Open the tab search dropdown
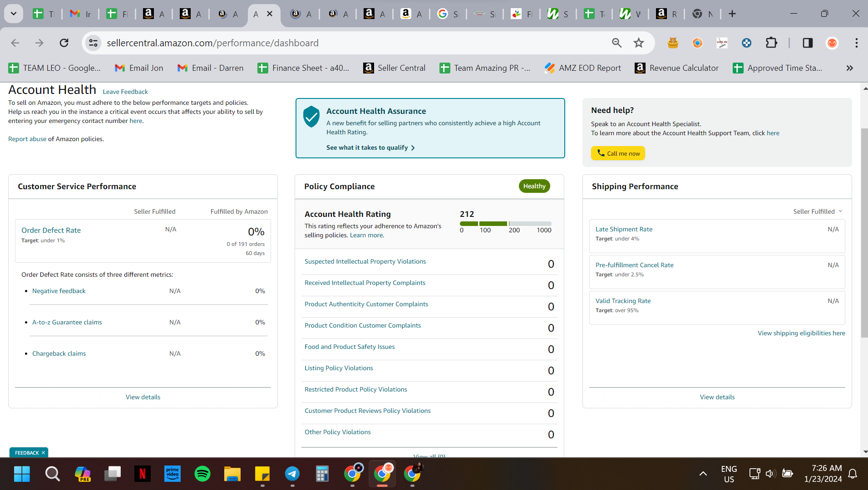Image resolution: width=868 pixels, height=490 pixels. tap(14, 14)
